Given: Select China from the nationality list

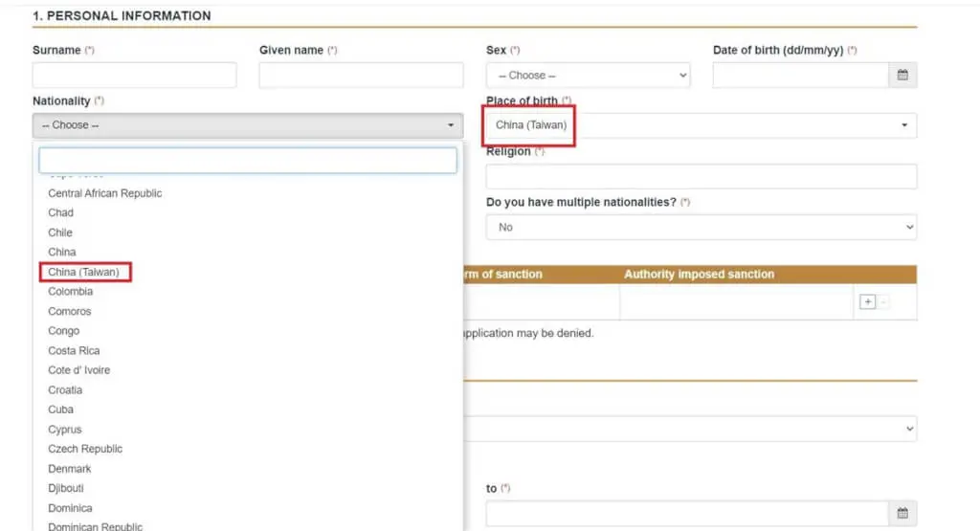Looking at the screenshot, I should pyautogui.click(x=62, y=253).
